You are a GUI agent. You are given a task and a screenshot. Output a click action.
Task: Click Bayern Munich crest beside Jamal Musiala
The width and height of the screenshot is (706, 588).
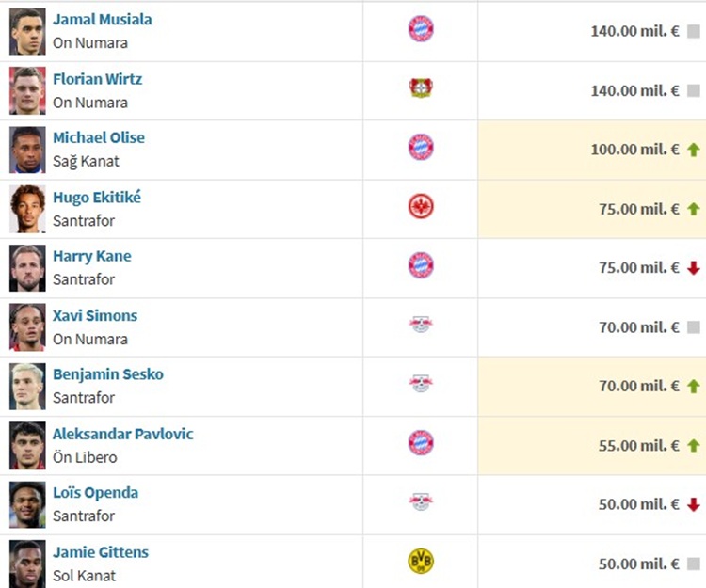[x=421, y=29]
